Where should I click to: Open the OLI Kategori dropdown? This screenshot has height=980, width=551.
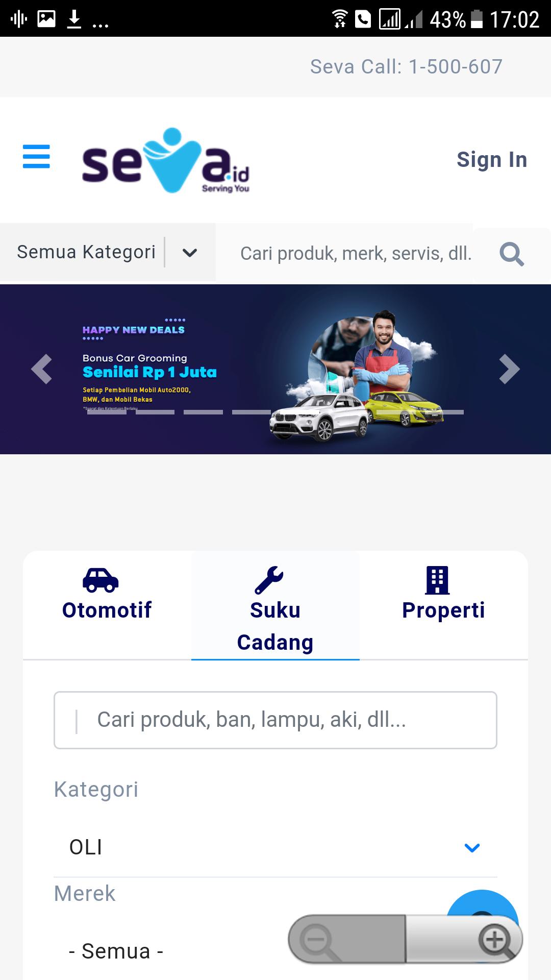coord(275,847)
